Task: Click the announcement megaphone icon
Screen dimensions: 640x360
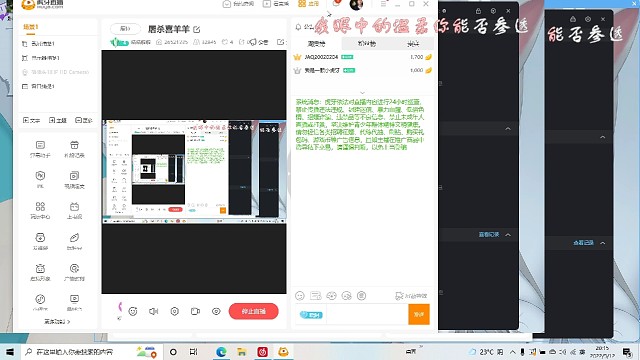Action: [253, 42]
